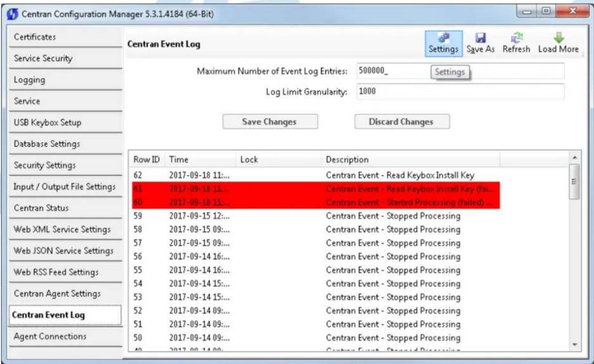Click the Discard Changes button
The width and height of the screenshot is (594, 364).
pos(402,122)
